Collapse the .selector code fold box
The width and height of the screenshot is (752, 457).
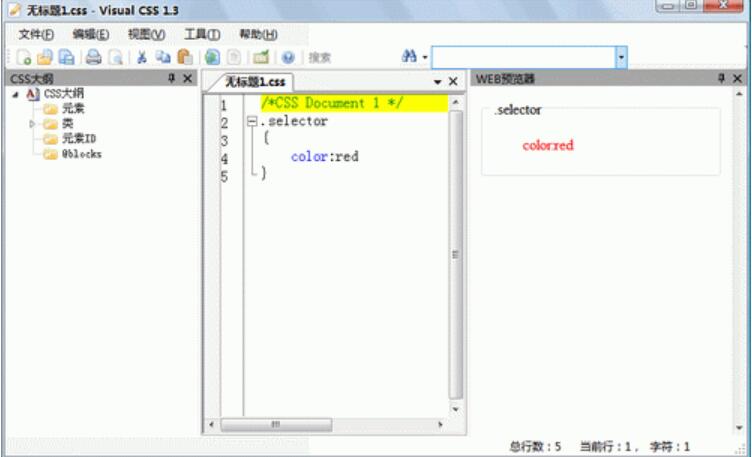[x=252, y=122]
